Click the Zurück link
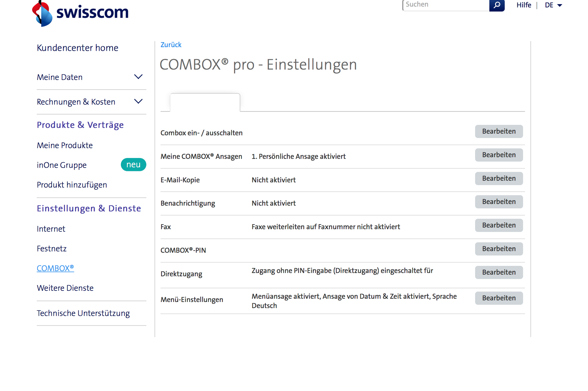 (171, 45)
